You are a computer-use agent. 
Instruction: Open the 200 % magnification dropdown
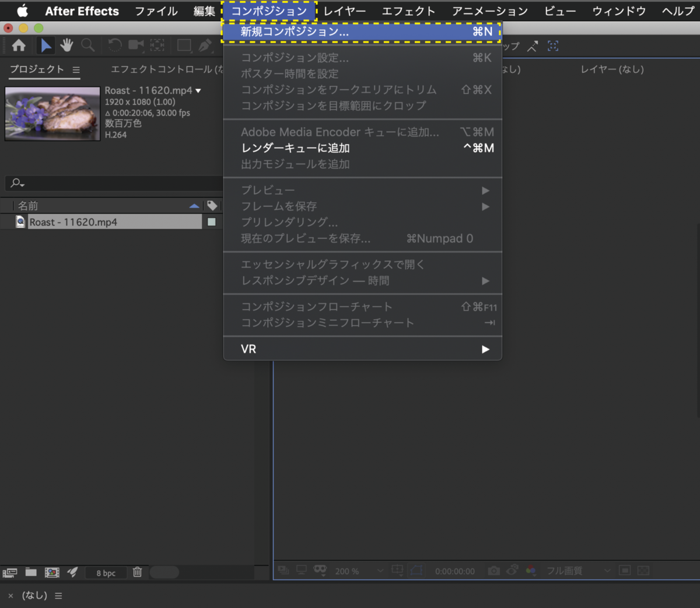click(359, 571)
